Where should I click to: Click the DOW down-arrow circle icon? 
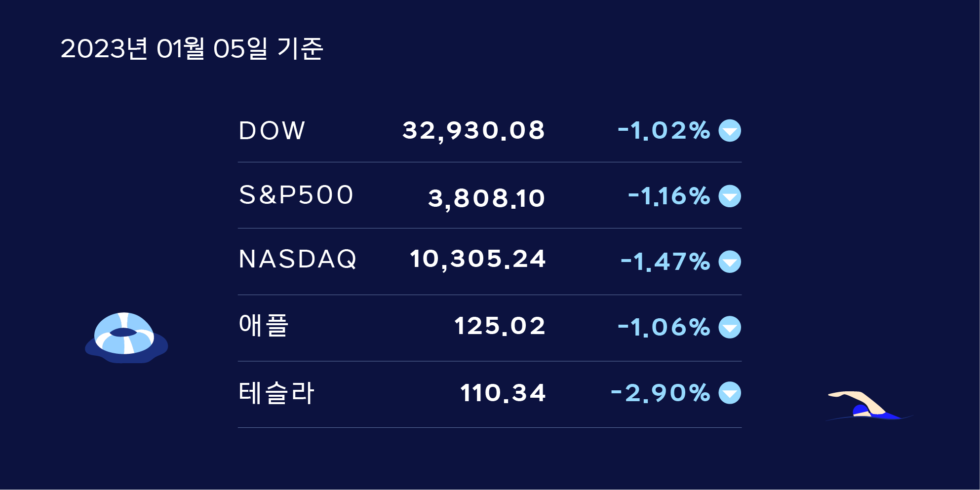click(730, 131)
